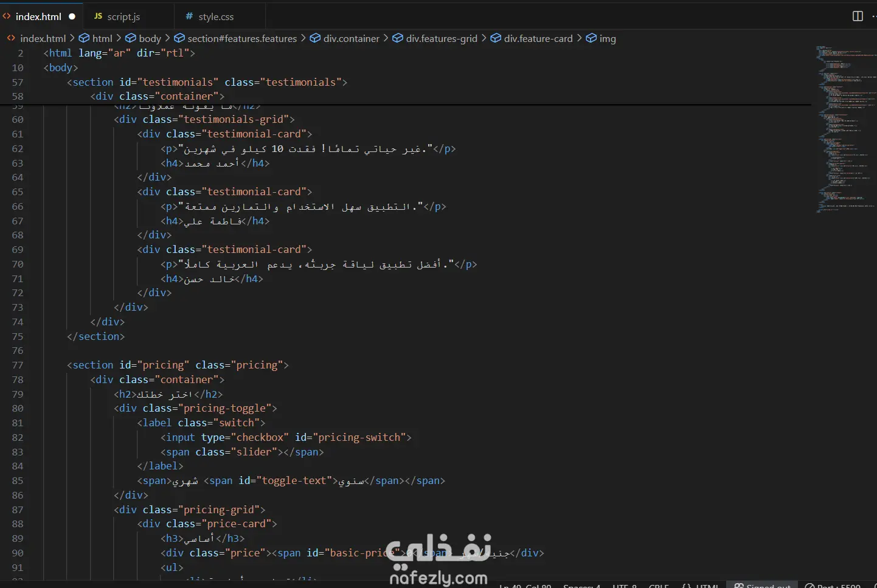877x588 pixels.
Task: Click the closing label tag on line 84
Action: point(161,466)
